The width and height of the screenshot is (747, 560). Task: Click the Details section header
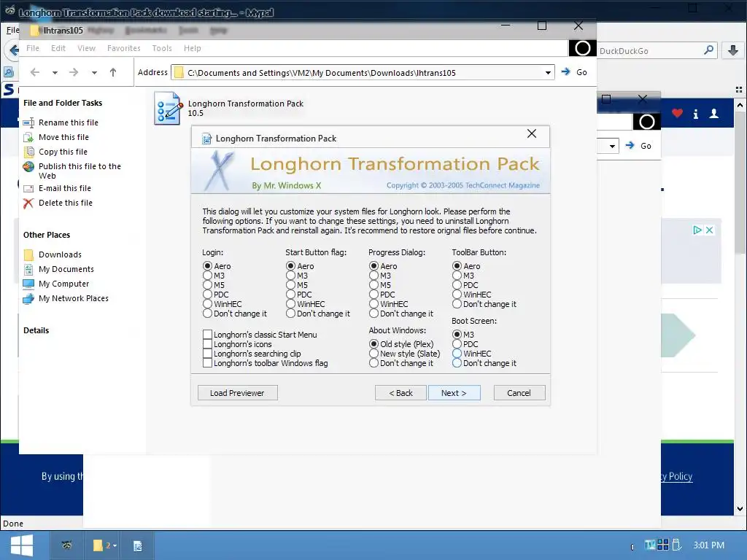(36, 330)
